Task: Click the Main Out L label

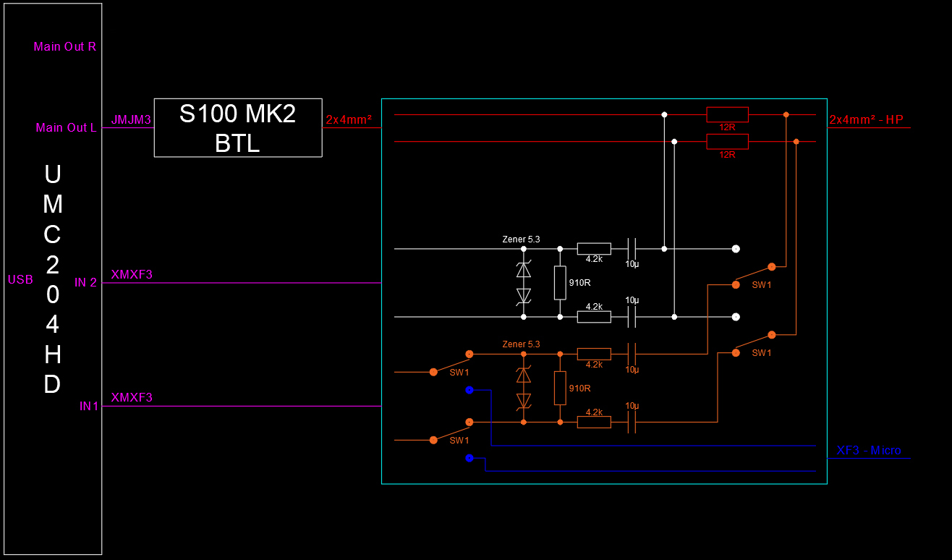Action: 66,127
